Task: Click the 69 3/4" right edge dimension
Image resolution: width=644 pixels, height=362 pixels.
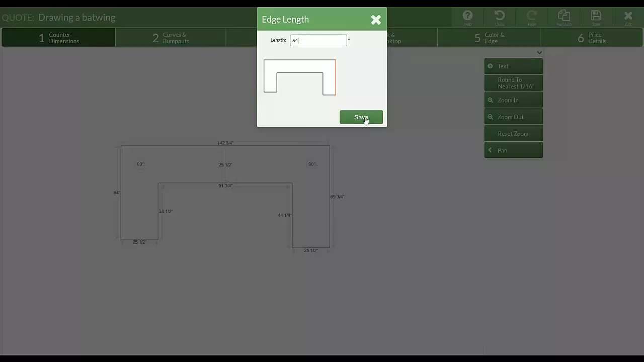Action: [x=337, y=197]
